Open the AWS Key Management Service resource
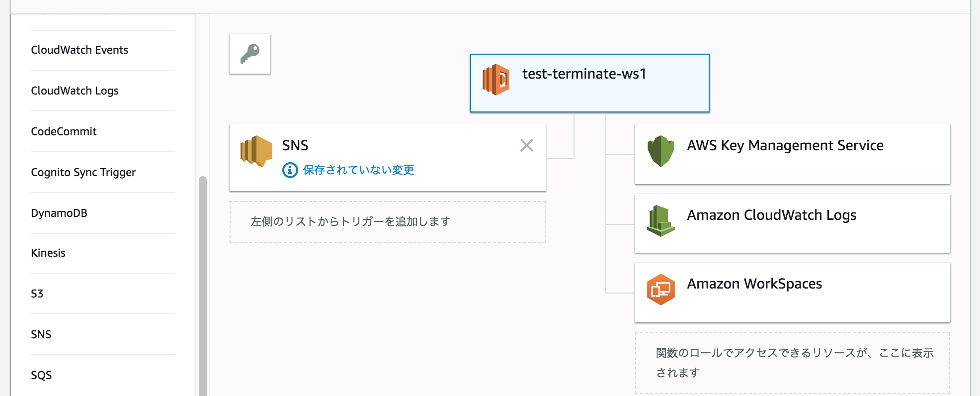Screen dimensions: 980x396 pos(793,154)
